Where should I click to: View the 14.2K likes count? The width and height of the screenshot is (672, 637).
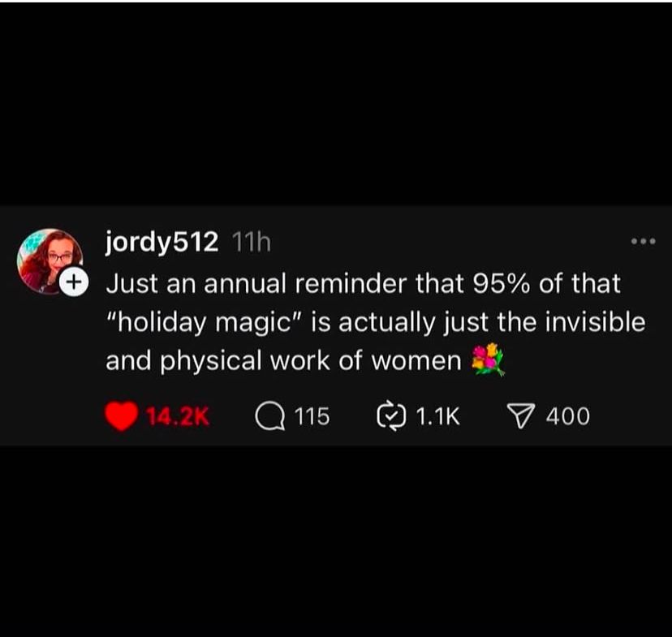click(178, 416)
